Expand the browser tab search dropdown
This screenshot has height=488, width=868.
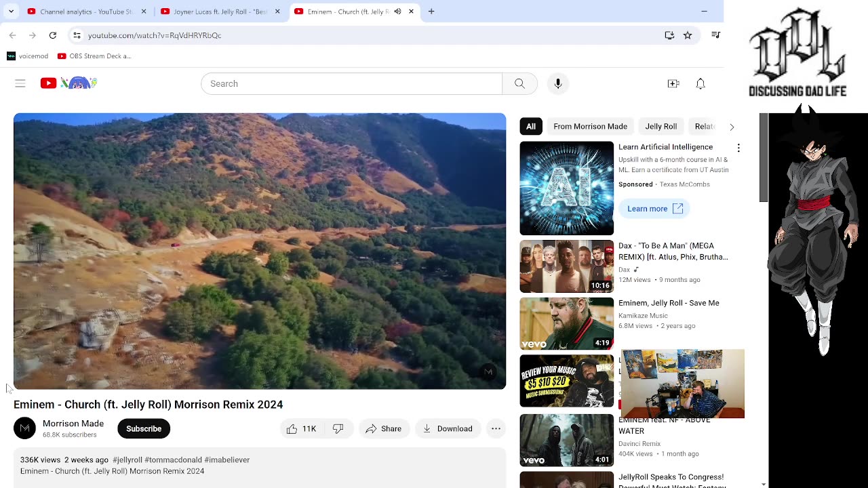point(11,12)
